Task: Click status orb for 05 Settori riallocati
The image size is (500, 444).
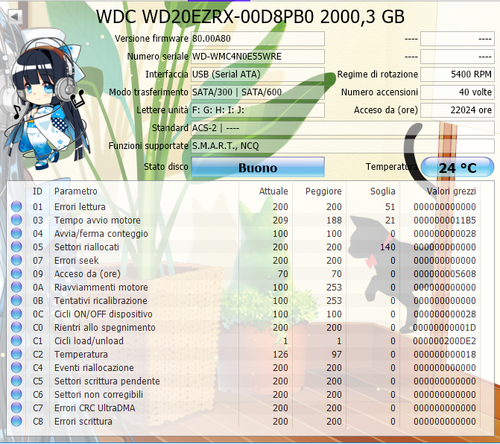Action: click(16, 247)
